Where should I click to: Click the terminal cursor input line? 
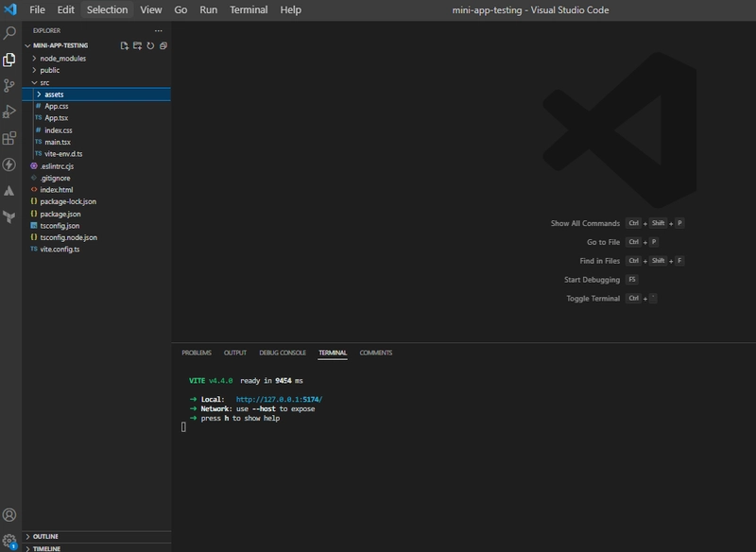coord(183,427)
